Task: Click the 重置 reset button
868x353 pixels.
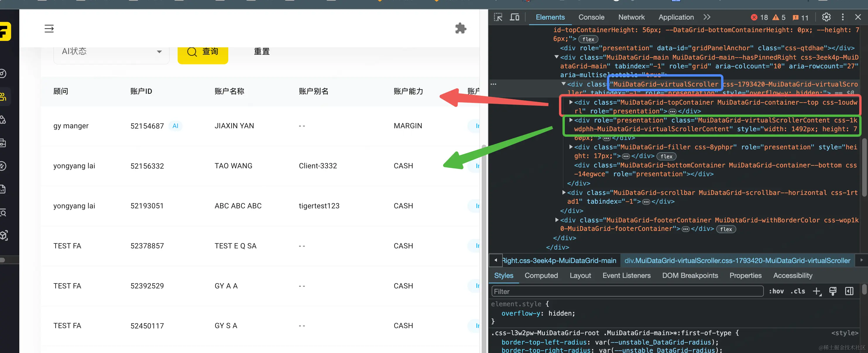Action: click(261, 52)
